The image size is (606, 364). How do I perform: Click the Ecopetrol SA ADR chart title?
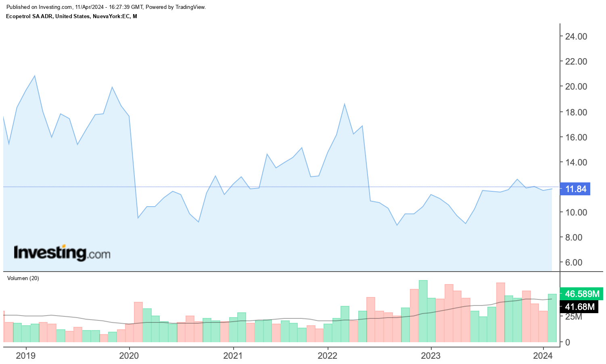pos(71,16)
